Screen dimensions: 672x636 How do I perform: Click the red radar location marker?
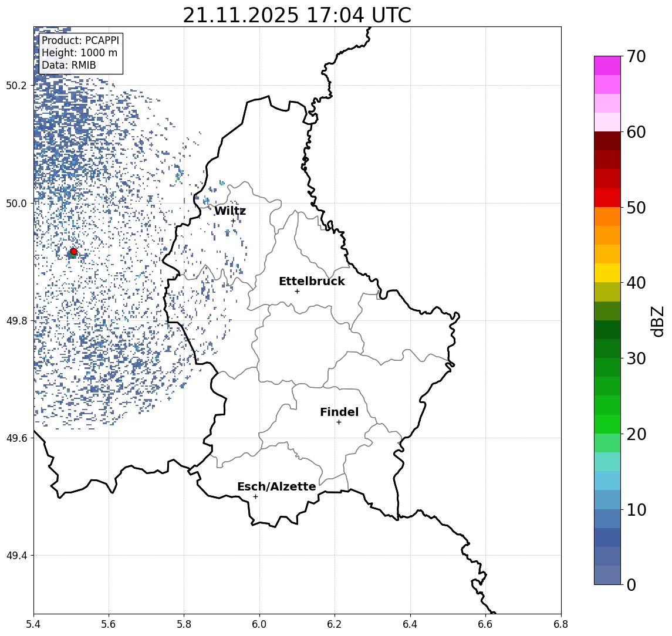74,252
